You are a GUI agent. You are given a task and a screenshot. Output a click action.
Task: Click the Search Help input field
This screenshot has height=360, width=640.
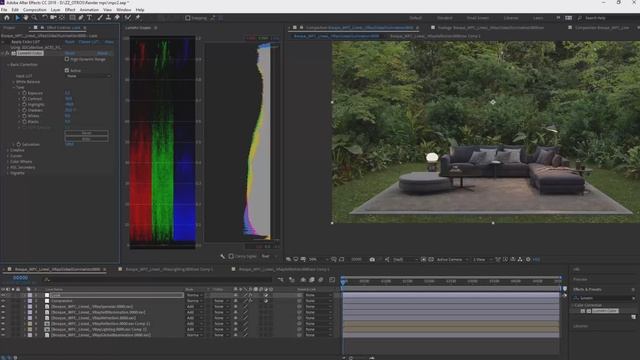608,18
